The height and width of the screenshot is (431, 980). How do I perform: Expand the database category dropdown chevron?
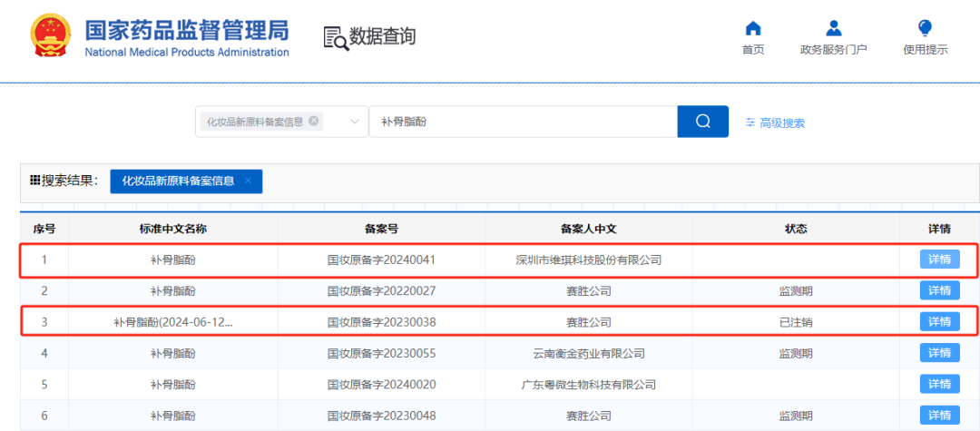[355, 122]
